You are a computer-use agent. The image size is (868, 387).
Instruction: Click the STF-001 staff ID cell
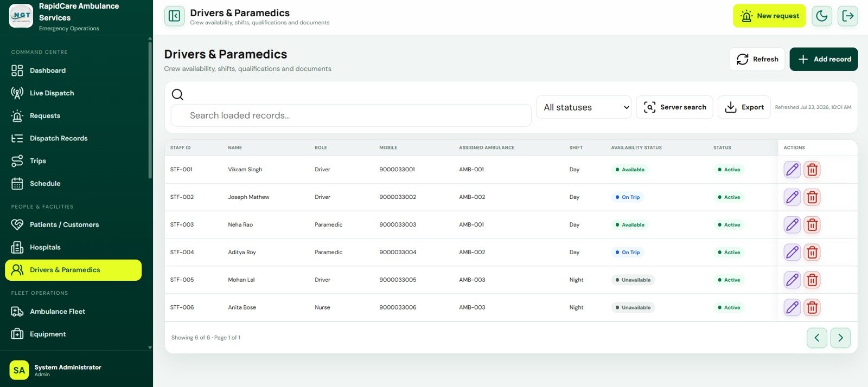click(x=181, y=170)
